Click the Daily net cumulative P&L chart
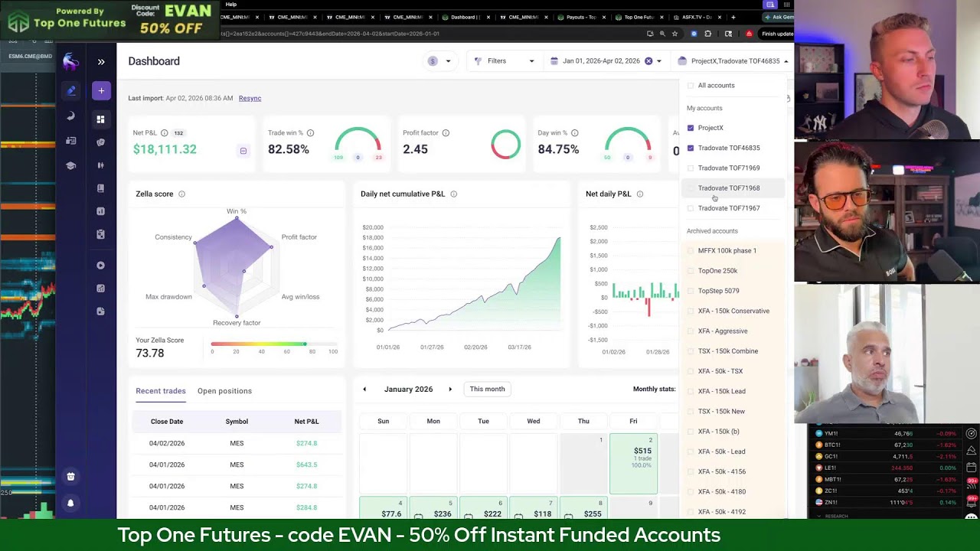Screen dimensions: 980x551 tap(462, 285)
